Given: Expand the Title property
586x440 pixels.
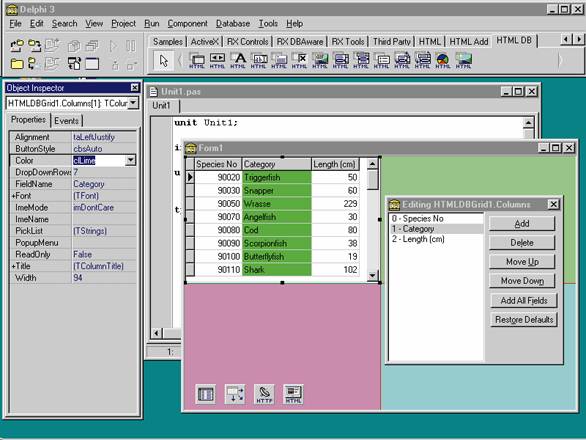Looking at the screenshot, I should [13, 266].
